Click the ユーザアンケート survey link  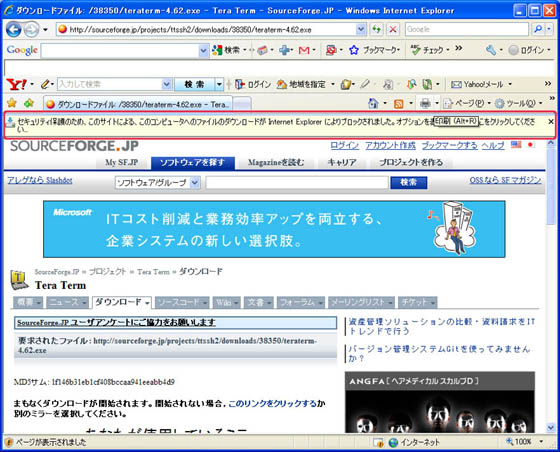tap(116, 322)
